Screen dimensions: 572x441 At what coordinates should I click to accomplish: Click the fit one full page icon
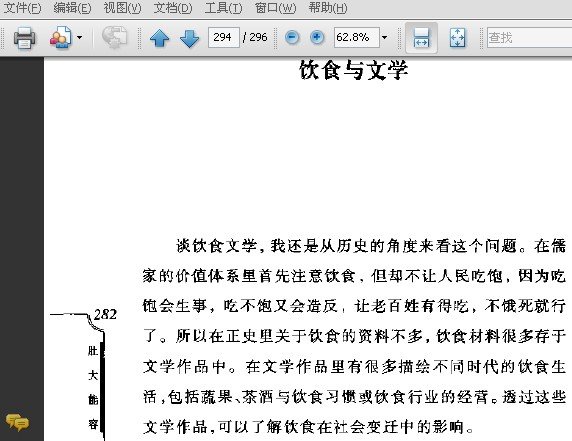457,38
